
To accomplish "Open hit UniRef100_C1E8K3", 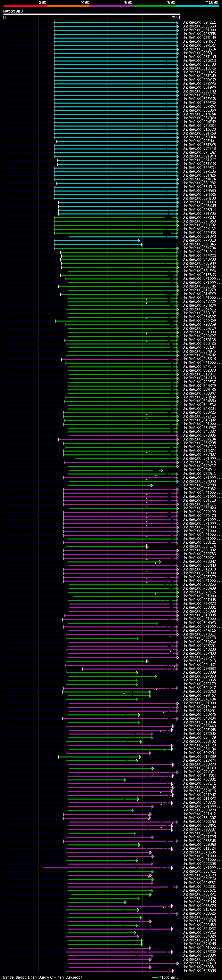I will pyautogui.click(x=199, y=275).
